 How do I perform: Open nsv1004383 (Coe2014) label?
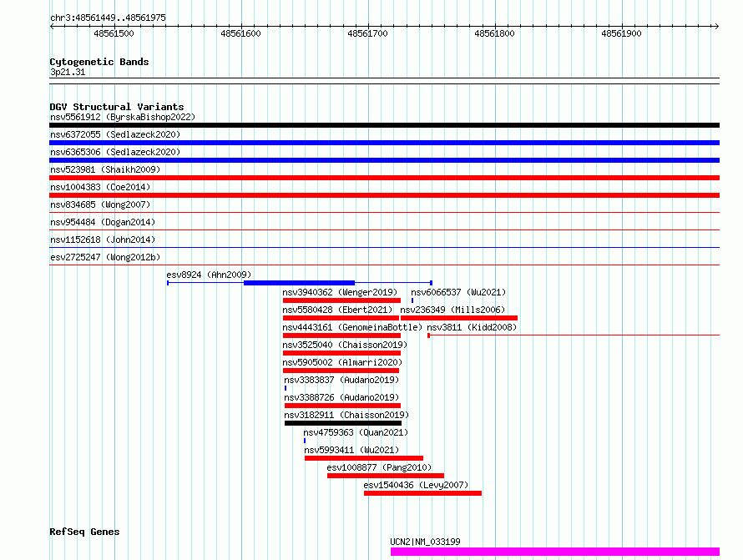pyautogui.click(x=100, y=187)
